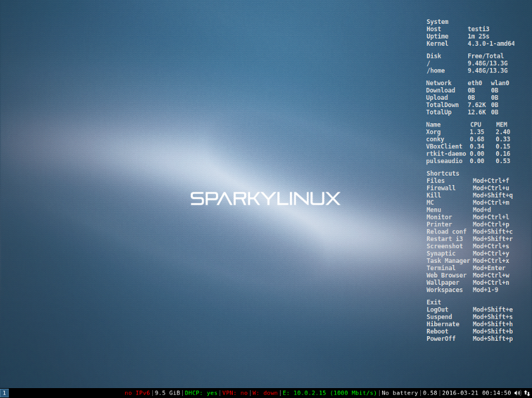Viewport: 532px width, 398px height.
Task: Click the 'Synaptic' shortcut row label
Action: (x=441, y=254)
